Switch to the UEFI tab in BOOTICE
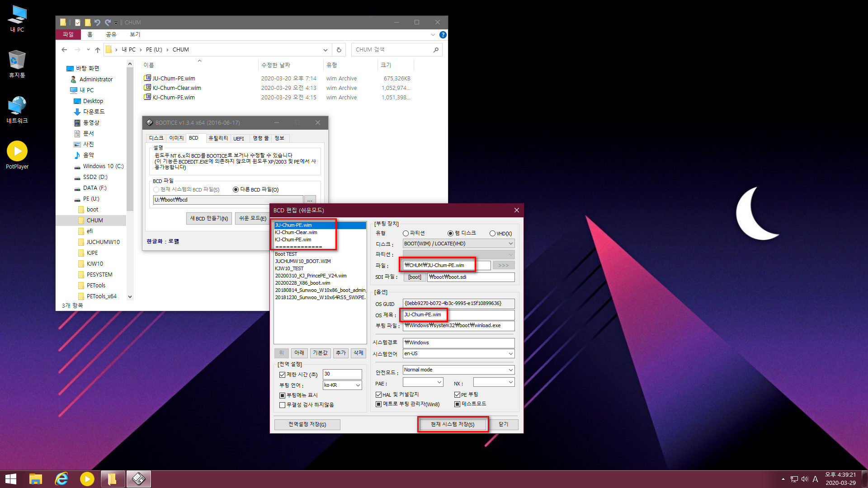The height and width of the screenshot is (488, 868). click(x=239, y=139)
